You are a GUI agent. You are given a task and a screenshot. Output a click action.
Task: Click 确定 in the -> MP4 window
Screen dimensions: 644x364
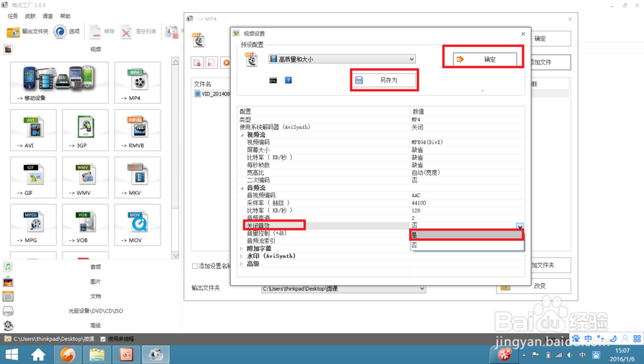point(551,39)
